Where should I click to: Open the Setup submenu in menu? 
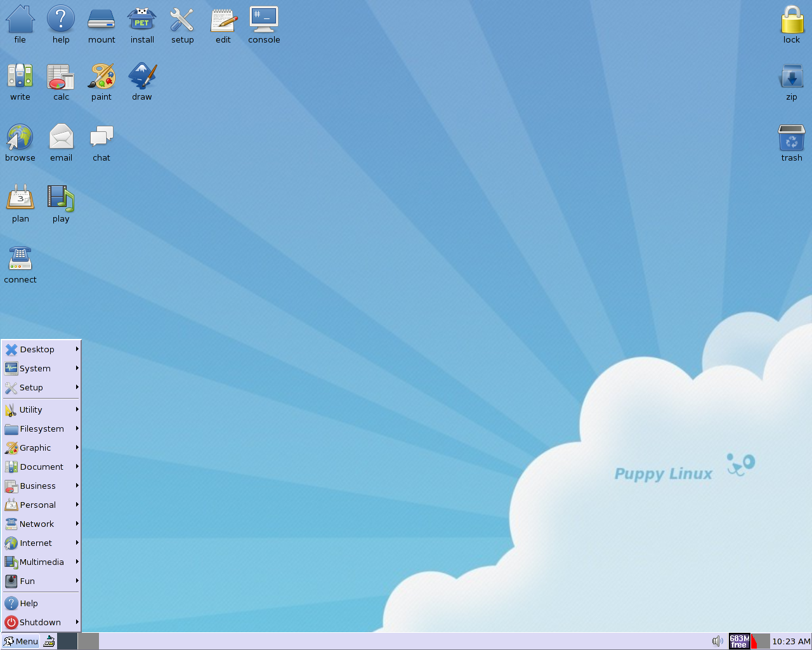(x=41, y=387)
